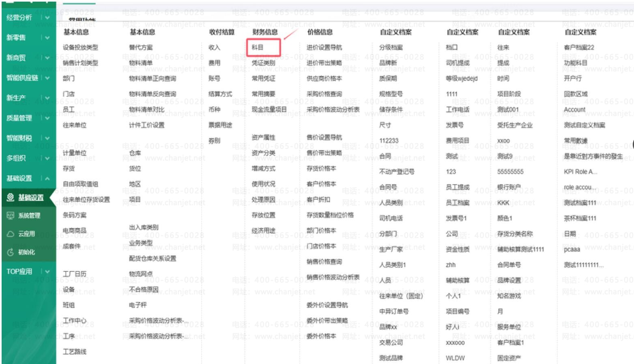Click 出入库类别
The width and height of the screenshot is (634, 364).
[144, 227]
